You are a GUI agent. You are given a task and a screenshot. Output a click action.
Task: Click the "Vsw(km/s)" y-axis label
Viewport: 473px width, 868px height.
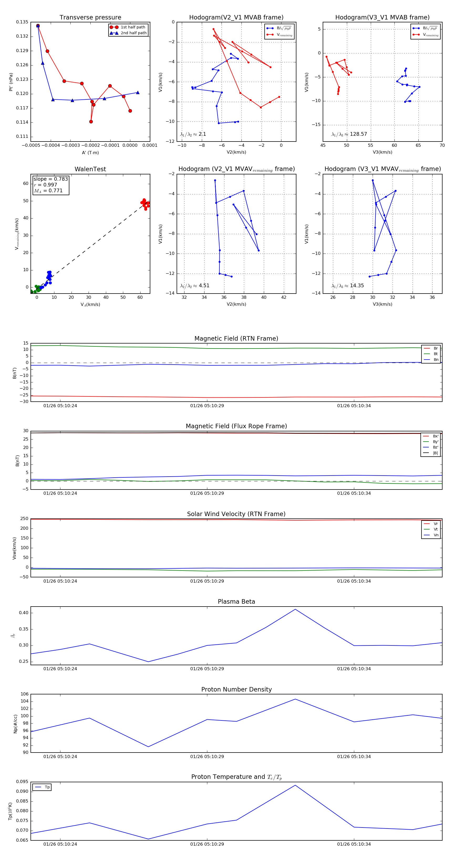tap(14, 548)
